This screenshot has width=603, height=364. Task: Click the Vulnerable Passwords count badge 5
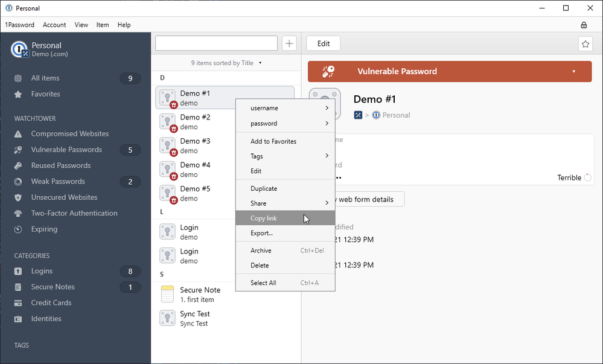click(x=130, y=150)
